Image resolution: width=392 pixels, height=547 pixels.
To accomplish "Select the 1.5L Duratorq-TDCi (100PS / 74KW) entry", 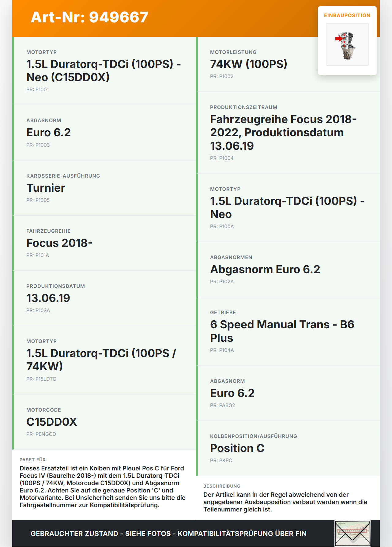I will (x=101, y=360).
